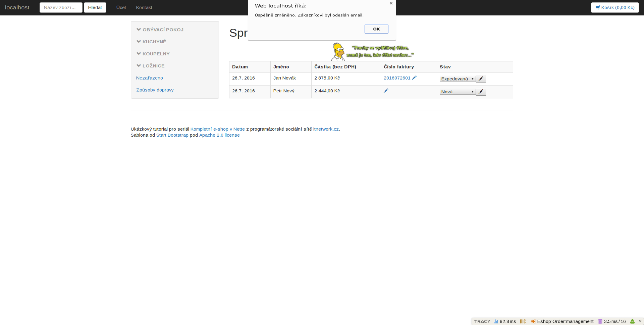Select the date in Petr Nový's row
This screenshot has height=325, width=644.
(x=244, y=91)
